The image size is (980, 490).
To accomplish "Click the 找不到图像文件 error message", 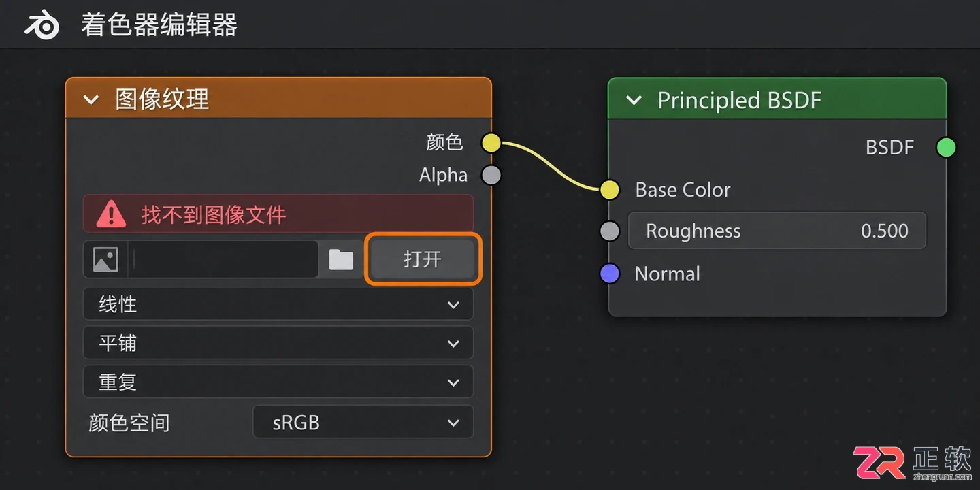I will point(214,215).
